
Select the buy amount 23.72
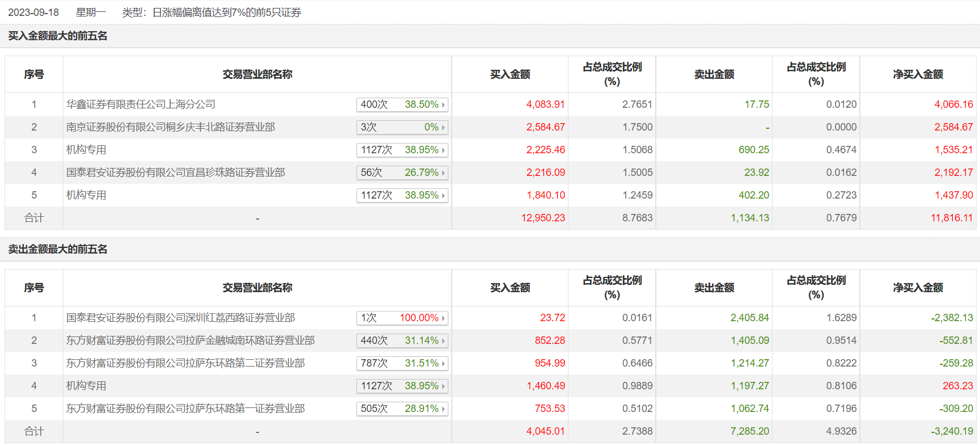(553, 318)
